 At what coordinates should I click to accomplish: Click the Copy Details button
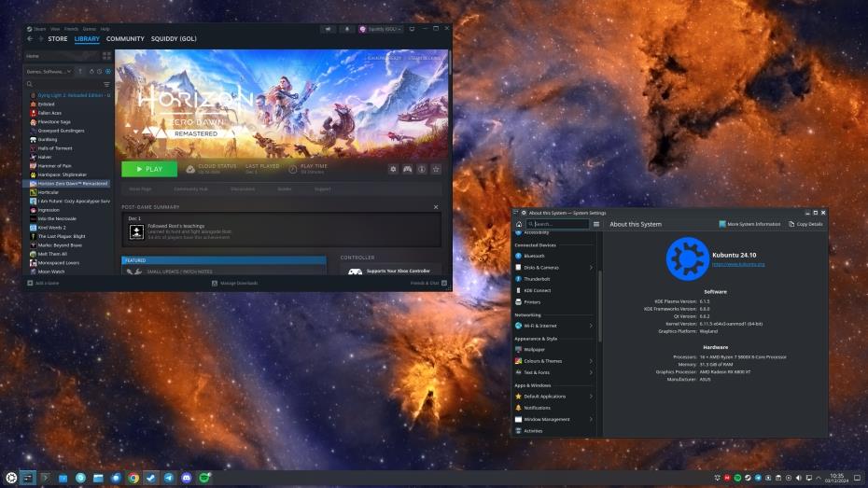[805, 224]
